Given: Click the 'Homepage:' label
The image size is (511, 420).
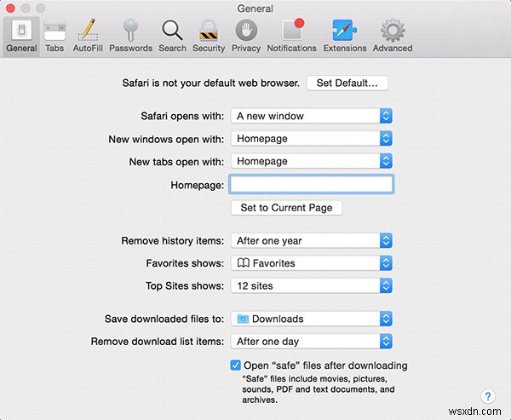Looking at the screenshot, I should click(x=198, y=185).
